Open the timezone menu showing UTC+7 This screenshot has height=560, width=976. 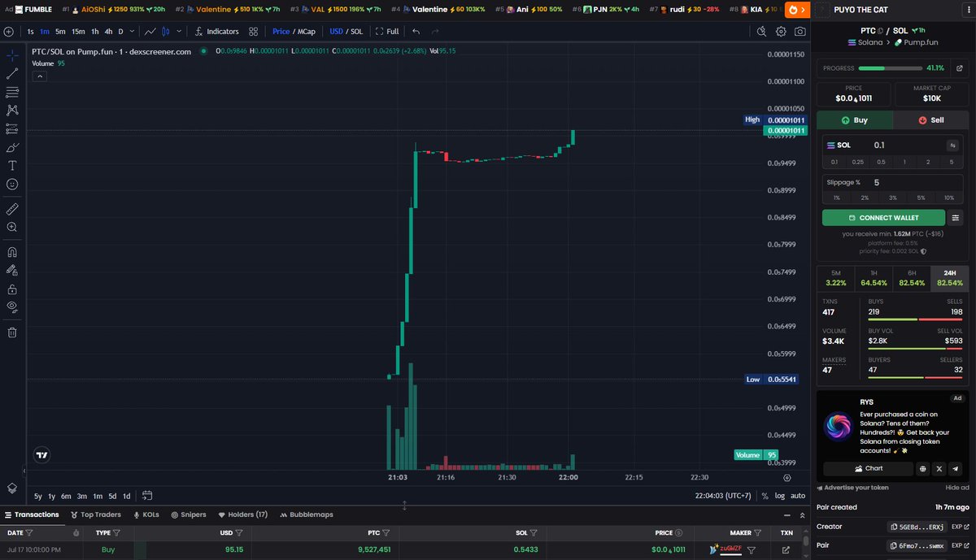click(722, 496)
